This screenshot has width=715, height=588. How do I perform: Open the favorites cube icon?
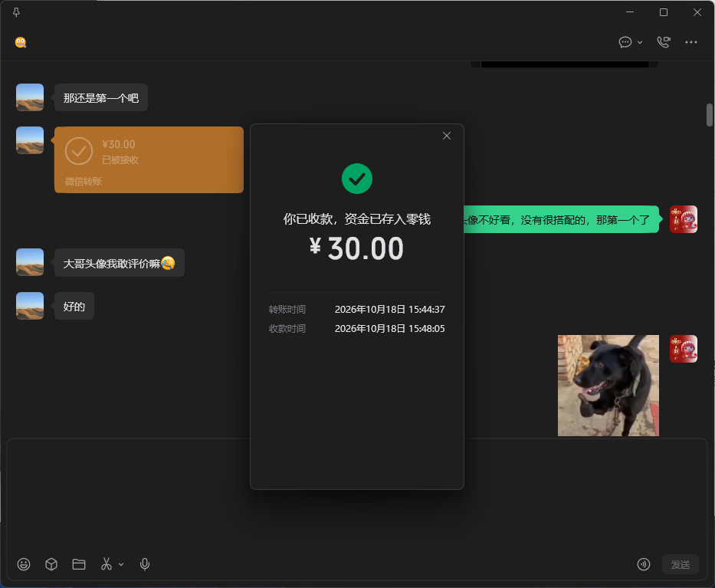[51, 564]
